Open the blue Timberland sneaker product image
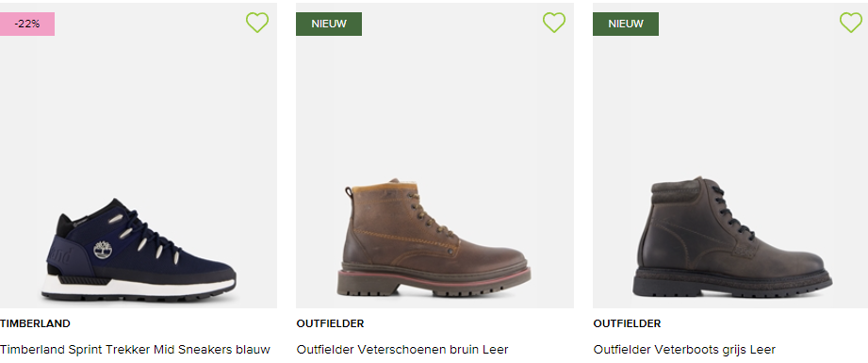868x363 pixels. coord(139,156)
